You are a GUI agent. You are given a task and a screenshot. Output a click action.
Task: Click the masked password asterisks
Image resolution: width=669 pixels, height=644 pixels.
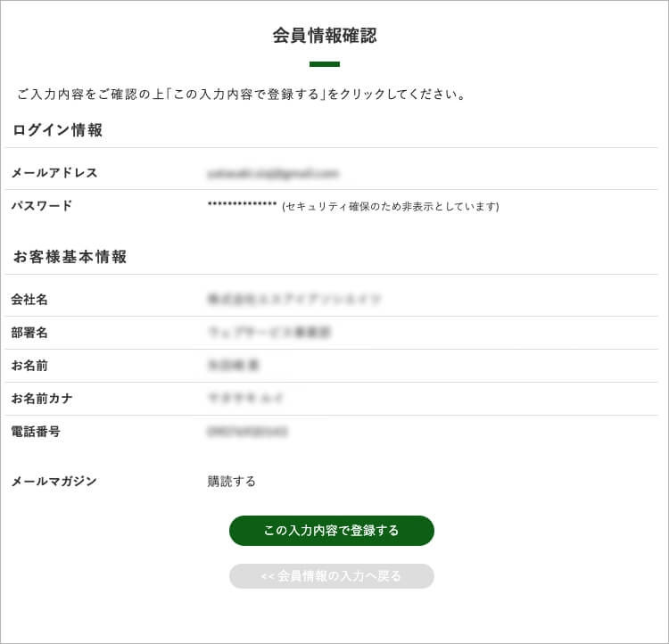click(x=242, y=205)
